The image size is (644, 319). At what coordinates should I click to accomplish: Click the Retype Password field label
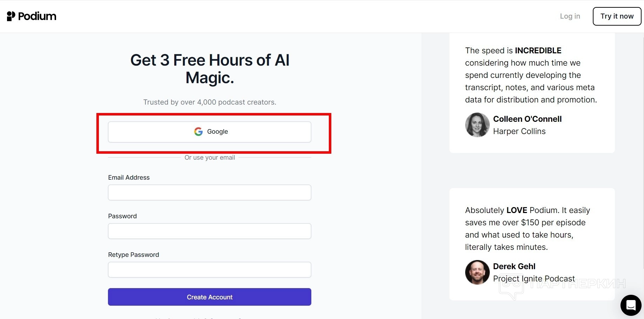[x=133, y=255]
